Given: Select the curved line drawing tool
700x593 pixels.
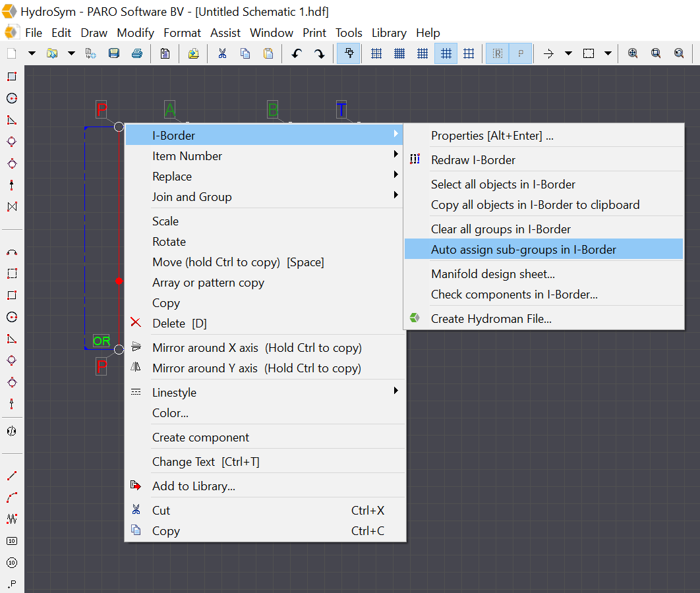Looking at the screenshot, I should click(12, 497).
